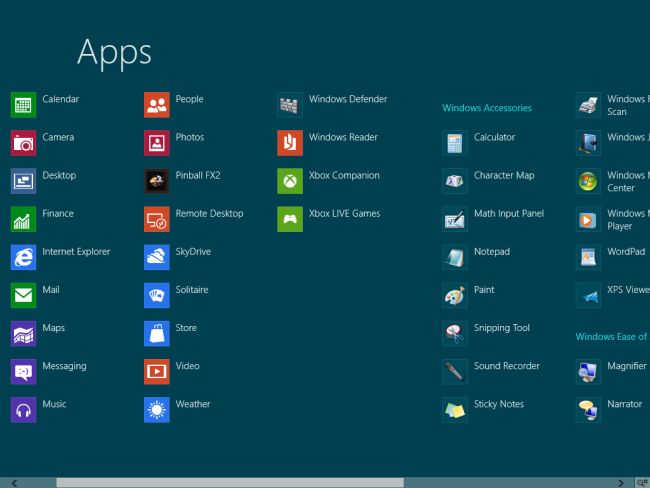Image resolution: width=650 pixels, height=488 pixels.
Task: Launch Windows Defender icon
Action: [290, 105]
